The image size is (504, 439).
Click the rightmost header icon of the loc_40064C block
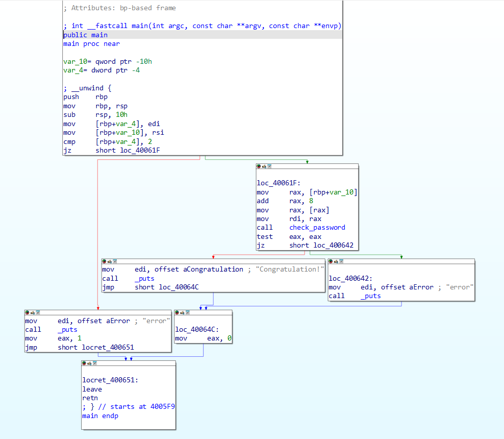point(188,312)
